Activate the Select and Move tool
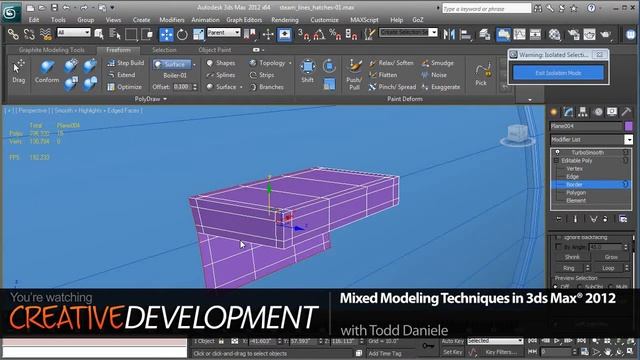This screenshot has width=640, height=360. click(x=166, y=35)
